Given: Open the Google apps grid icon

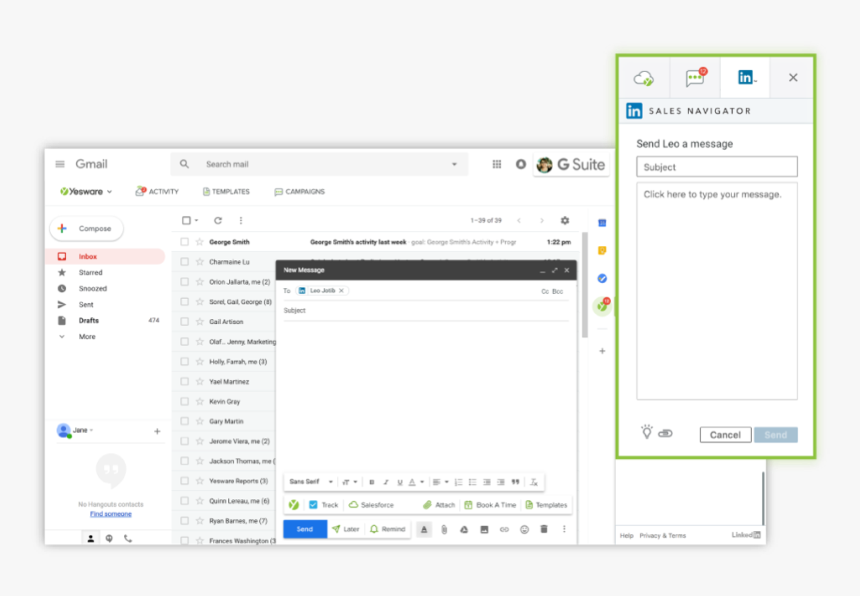Looking at the screenshot, I should [497, 164].
